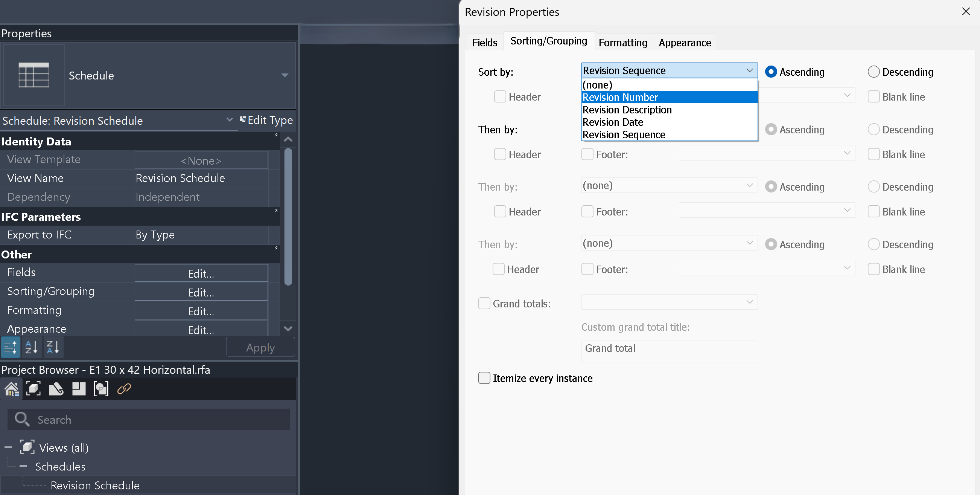Screen dimensions: 980x495
Task: Open the Appearance tab
Action: (685, 42)
